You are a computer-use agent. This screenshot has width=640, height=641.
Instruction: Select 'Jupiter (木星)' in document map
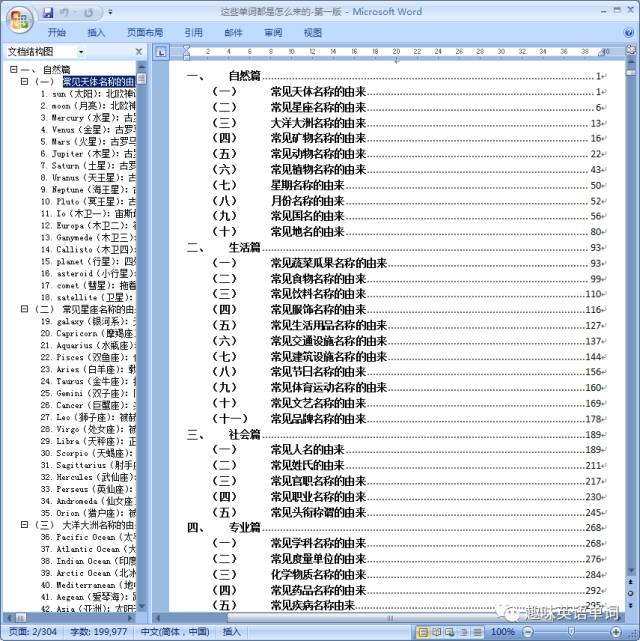88,154
